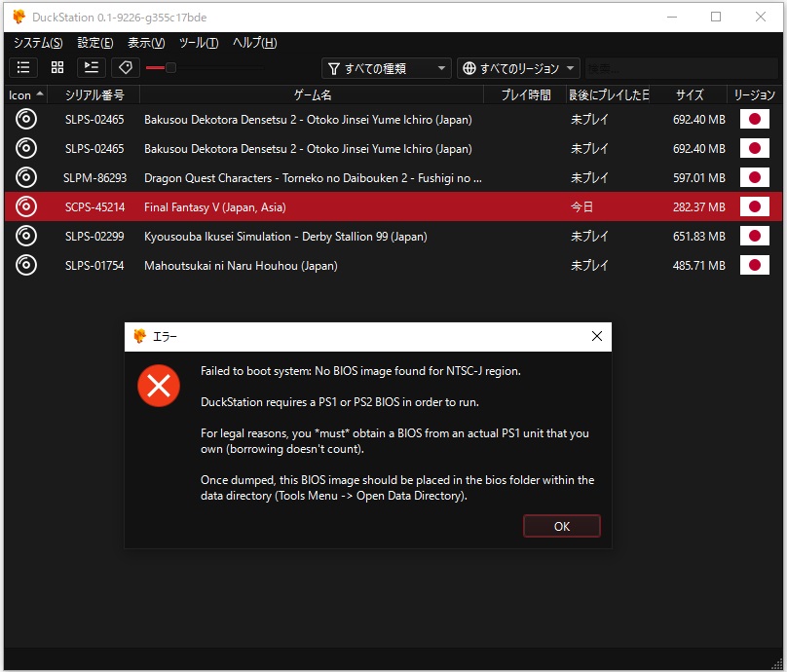787x672 pixels.
Task: Focus the game search input field
Action: 681,68
